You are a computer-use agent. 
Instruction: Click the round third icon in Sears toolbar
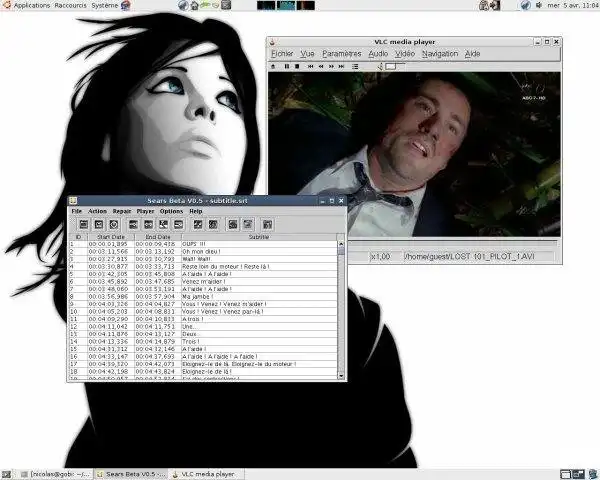pos(114,225)
